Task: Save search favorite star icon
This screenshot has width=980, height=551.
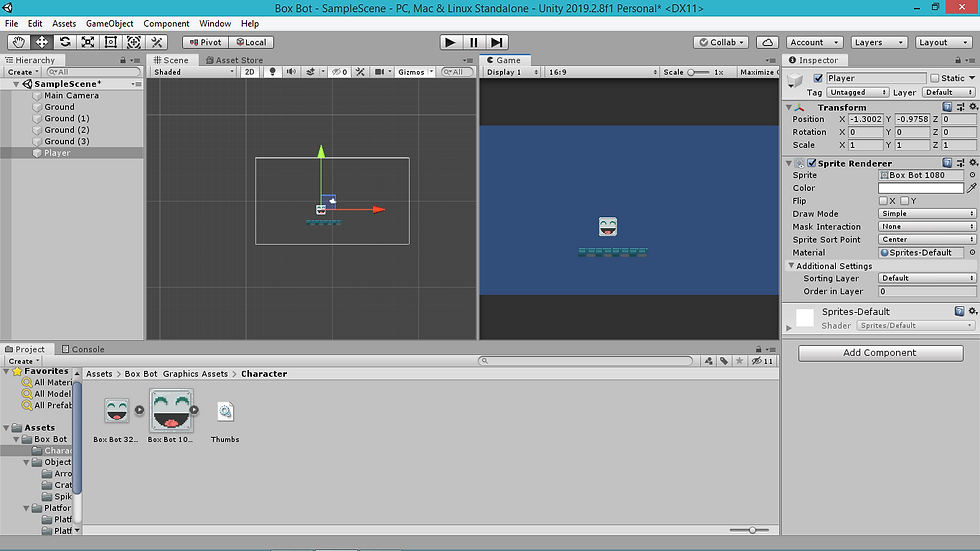Action: (x=739, y=360)
